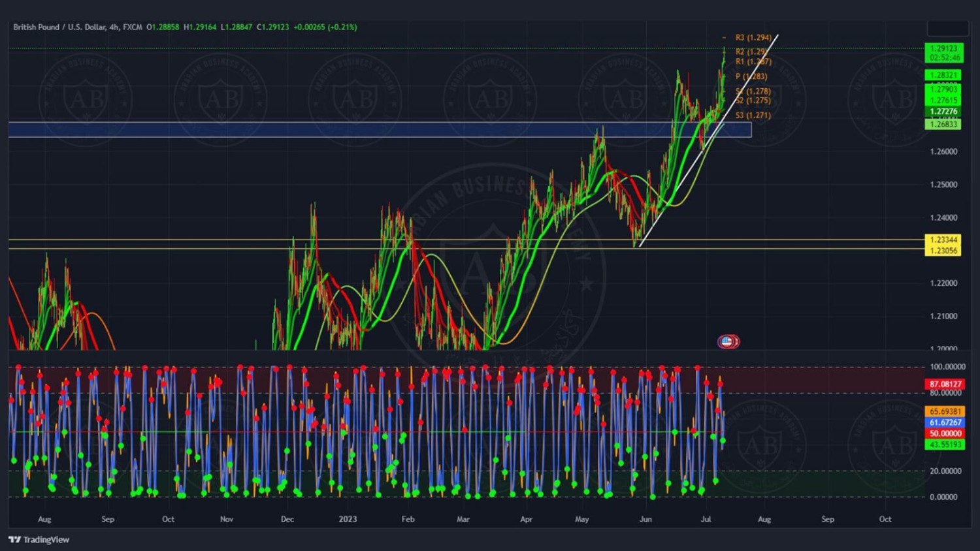Click the P (1.283) pivot label
The image size is (980, 551).
751,76
